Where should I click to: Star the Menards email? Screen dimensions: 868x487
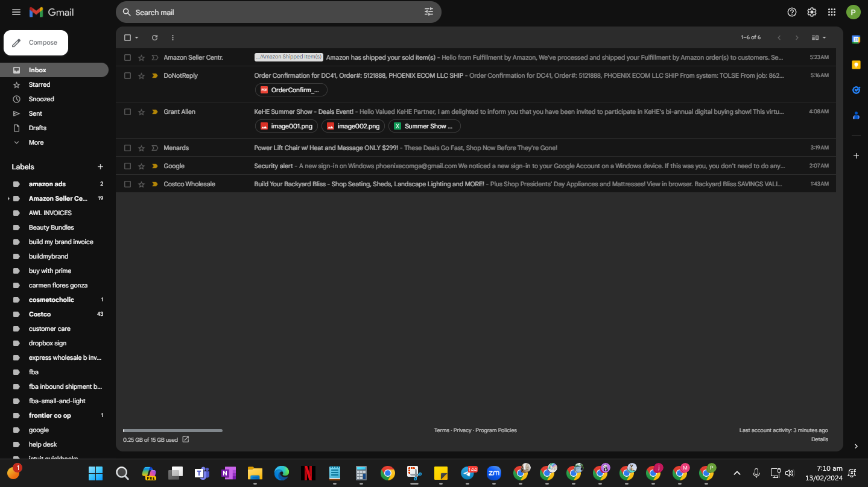click(141, 148)
